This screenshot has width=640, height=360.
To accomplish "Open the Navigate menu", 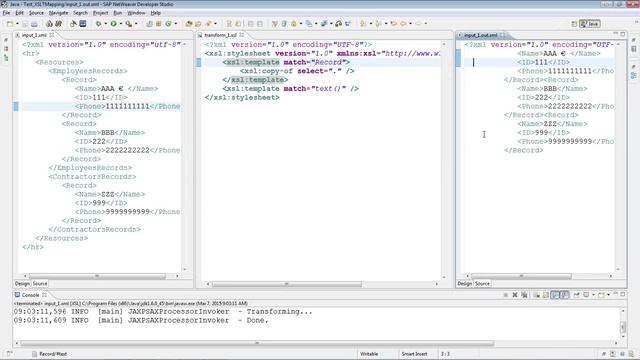I will tap(58, 13).
